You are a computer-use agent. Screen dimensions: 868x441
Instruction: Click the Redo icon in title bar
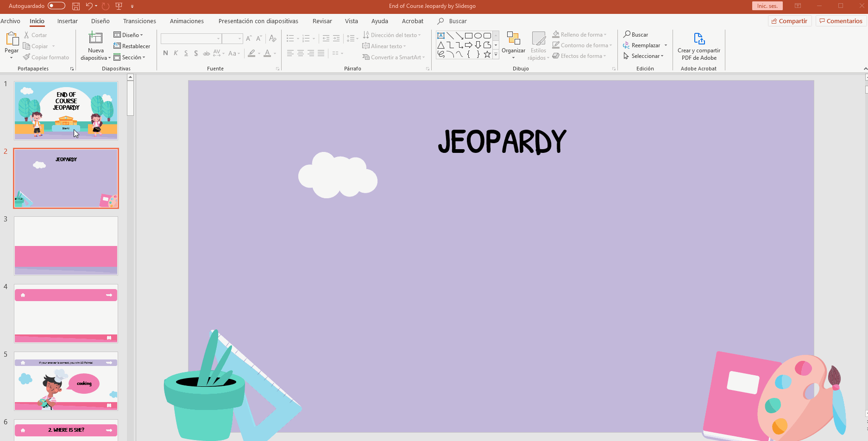tap(106, 6)
